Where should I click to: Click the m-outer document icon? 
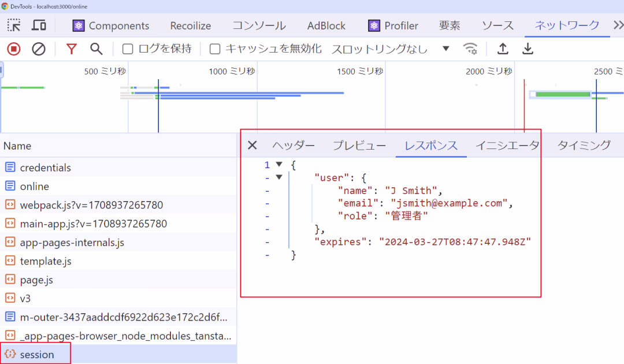coord(10,317)
